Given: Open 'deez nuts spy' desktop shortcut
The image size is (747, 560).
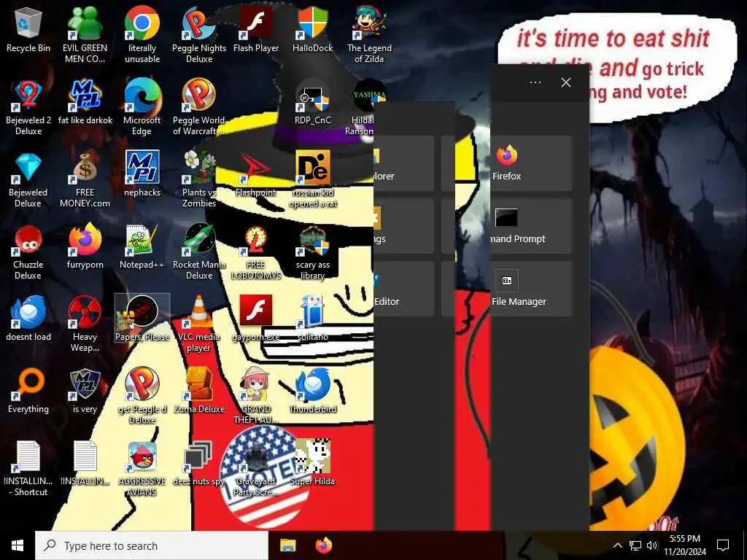Looking at the screenshot, I should [198, 462].
